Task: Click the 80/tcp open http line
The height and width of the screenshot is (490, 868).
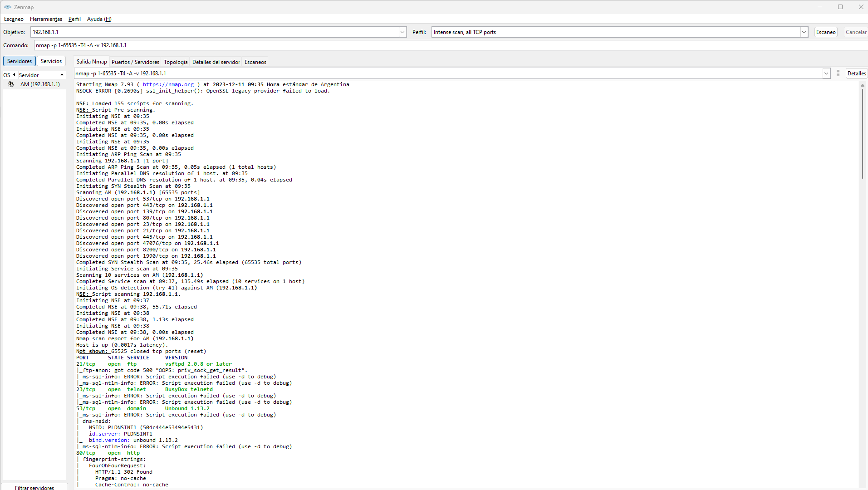Action: [x=108, y=453]
